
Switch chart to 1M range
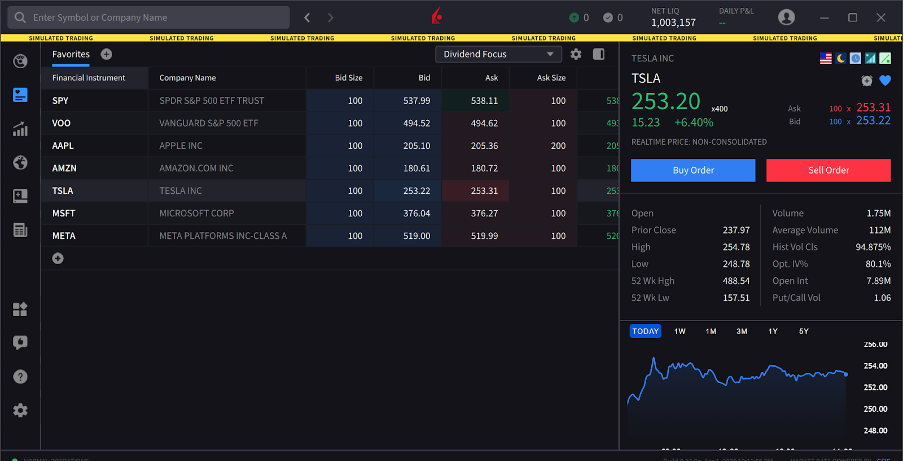(x=711, y=331)
